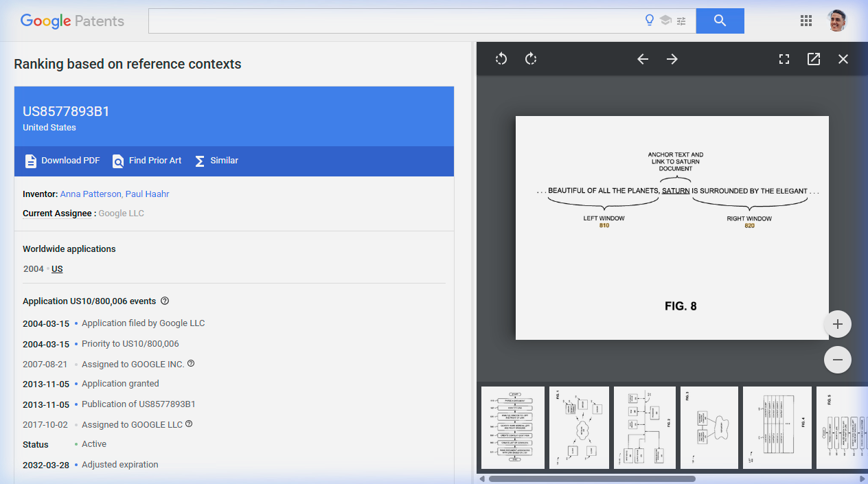This screenshot has height=484, width=868.
Task: Open advanced search tune icon
Action: [681, 21]
